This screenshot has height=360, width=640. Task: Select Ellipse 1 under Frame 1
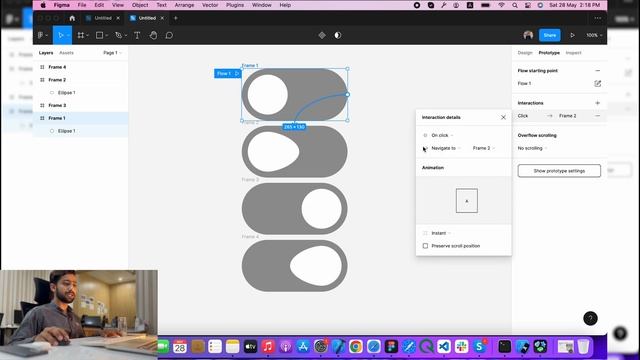80,131
